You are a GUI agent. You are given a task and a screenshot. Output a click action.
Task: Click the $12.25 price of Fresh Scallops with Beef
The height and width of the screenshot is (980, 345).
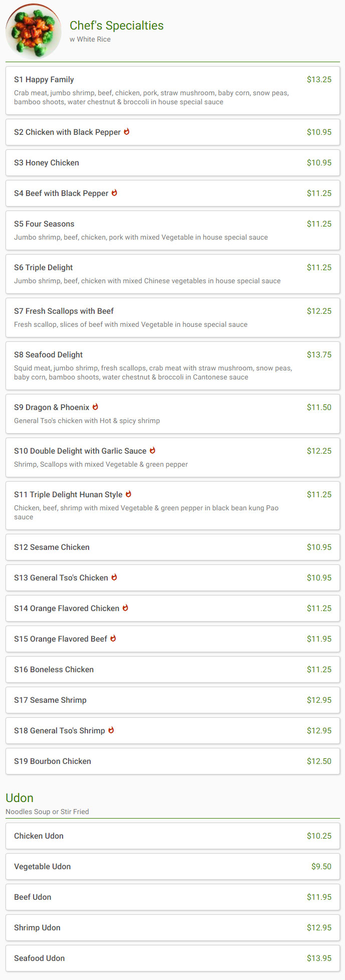pos(319,311)
